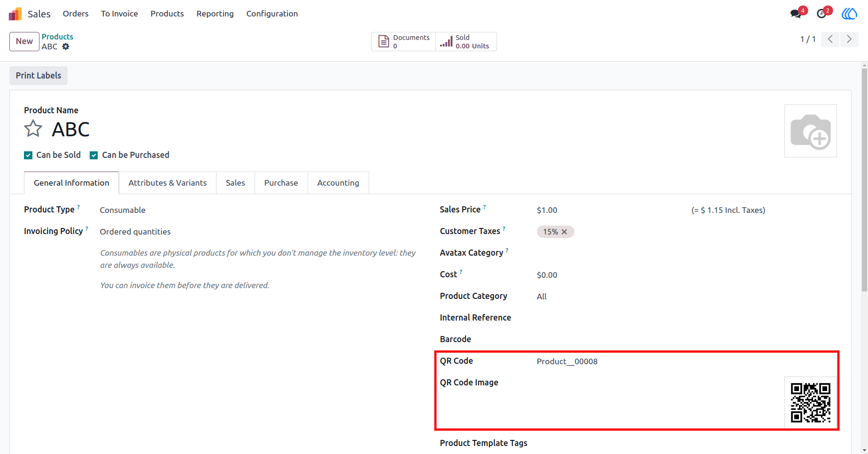Image resolution: width=868 pixels, height=454 pixels.
Task: Click the New button
Action: point(24,41)
